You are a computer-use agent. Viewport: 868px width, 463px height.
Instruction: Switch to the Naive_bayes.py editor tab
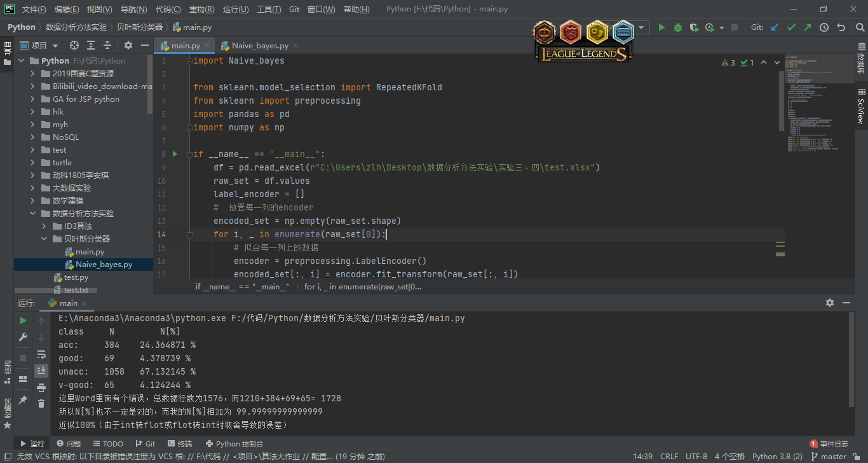click(259, 46)
